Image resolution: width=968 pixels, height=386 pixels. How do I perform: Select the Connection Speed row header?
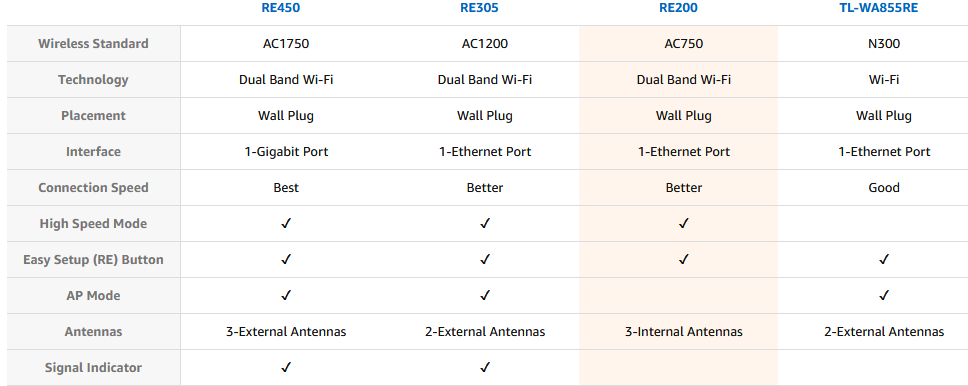pos(93,188)
